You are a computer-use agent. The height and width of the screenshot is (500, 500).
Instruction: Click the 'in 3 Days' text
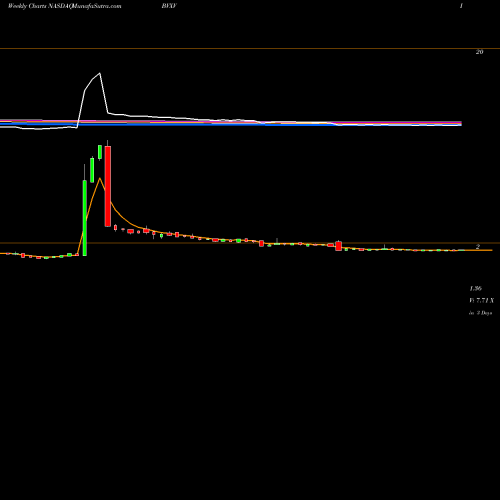click(481, 313)
